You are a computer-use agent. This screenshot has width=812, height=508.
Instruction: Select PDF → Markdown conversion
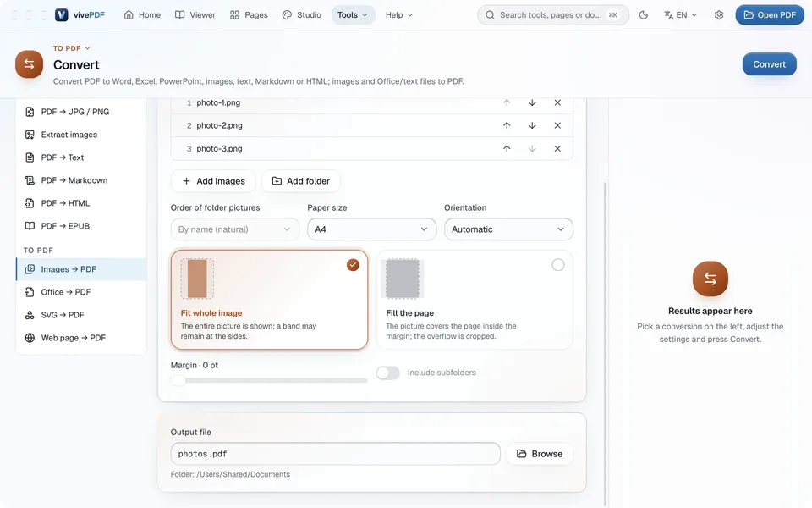[x=81, y=180]
